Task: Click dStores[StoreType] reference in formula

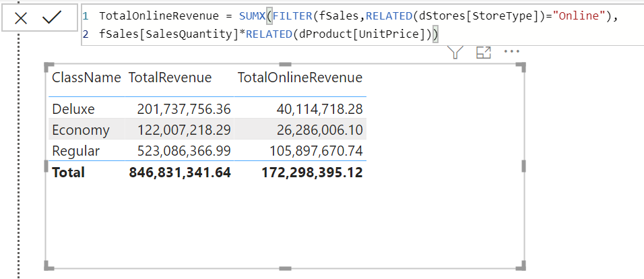Action: click(480, 16)
